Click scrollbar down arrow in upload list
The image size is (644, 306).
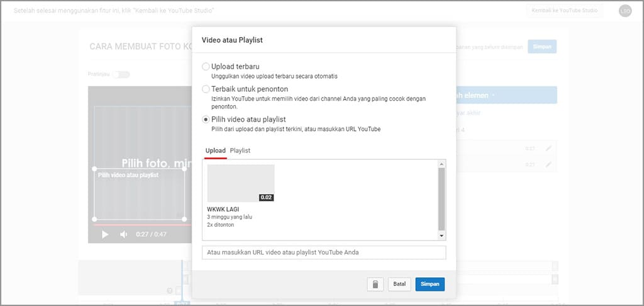(441, 235)
